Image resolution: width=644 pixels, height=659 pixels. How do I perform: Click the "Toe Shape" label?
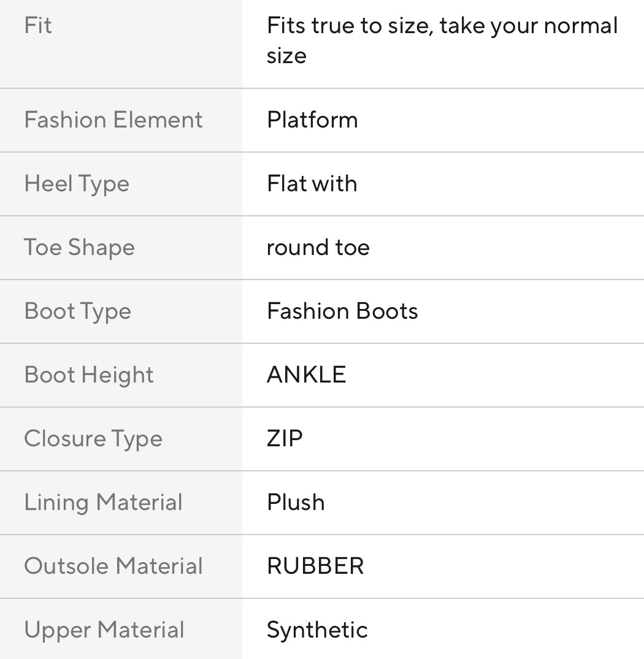(79, 247)
